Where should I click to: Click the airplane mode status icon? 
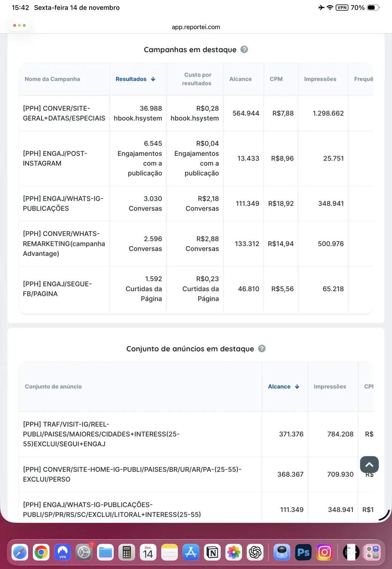321,7
